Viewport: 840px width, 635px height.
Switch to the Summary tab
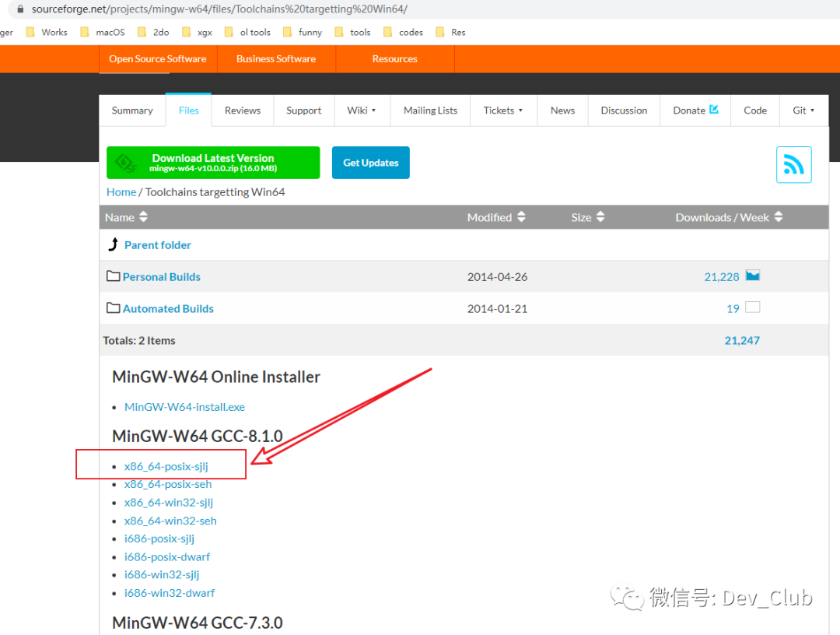pyautogui.click(x=132, y=110)
